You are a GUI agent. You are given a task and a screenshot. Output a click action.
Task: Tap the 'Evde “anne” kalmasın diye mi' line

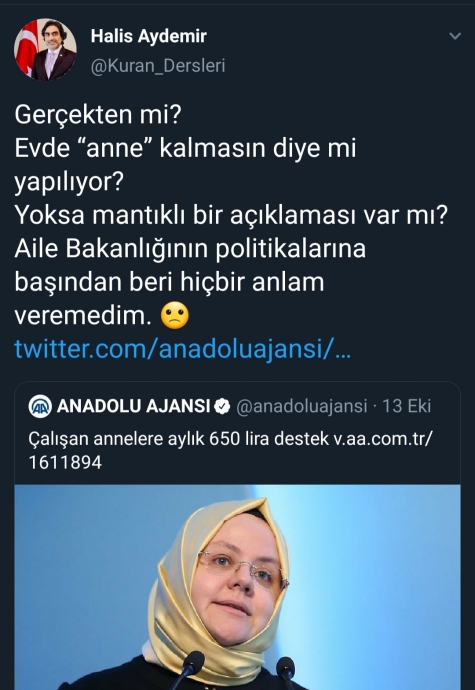click(x=185, y=149)
